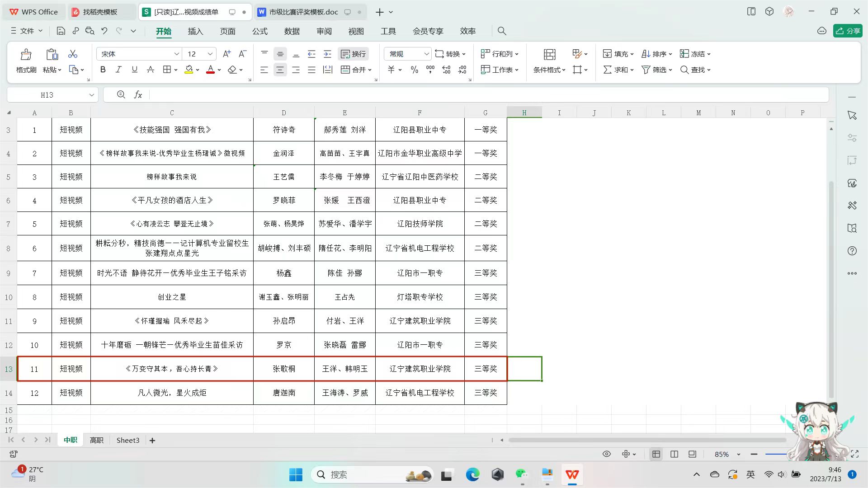Click decrease indent icon
This screenshot has height=488, width=868.
pyautogui.click(x=311, y=54)
